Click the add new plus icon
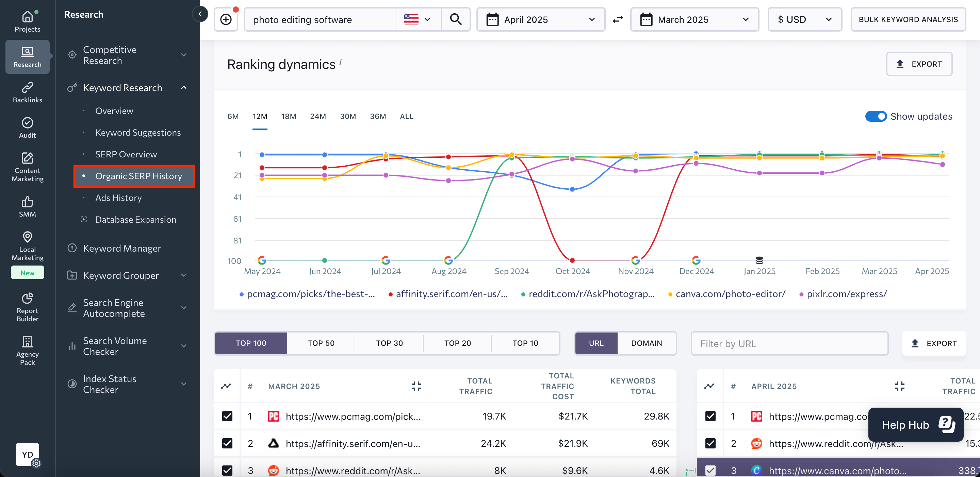The width and height of the screenshot is (980, 477). tap(226, 19)
